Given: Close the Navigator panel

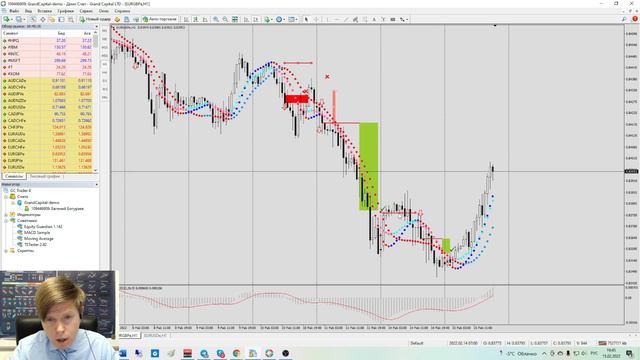Looking at the screenshot, I should pyautogui.click(x=96, y=184).
